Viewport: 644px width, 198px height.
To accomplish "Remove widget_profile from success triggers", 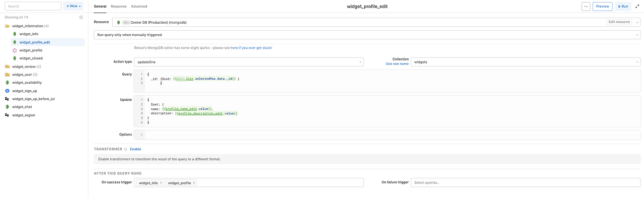I will pyautogui.click(x=194, y=183).
